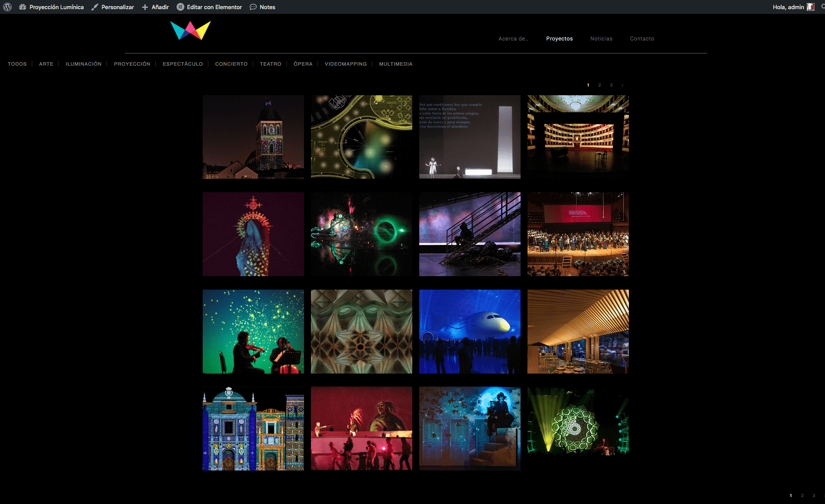
Task: Navigate to the Contacto page
Action: [x=642, y=39]
